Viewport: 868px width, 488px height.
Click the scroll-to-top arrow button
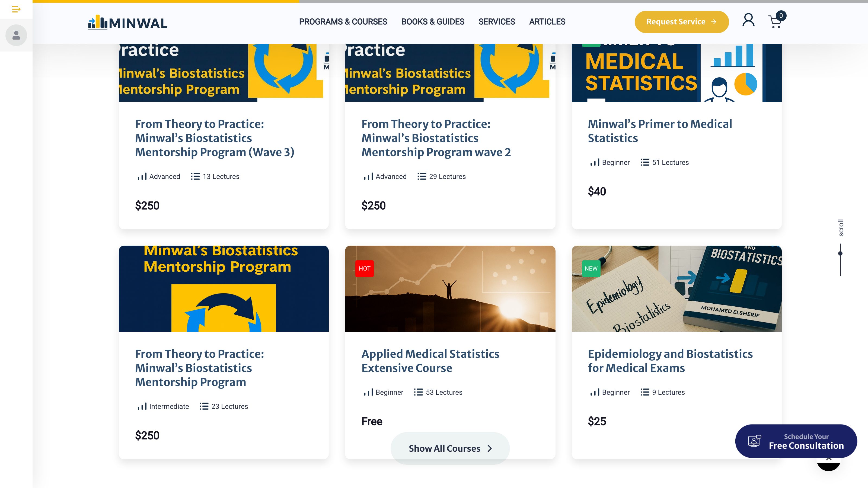[x=829, y=464]
